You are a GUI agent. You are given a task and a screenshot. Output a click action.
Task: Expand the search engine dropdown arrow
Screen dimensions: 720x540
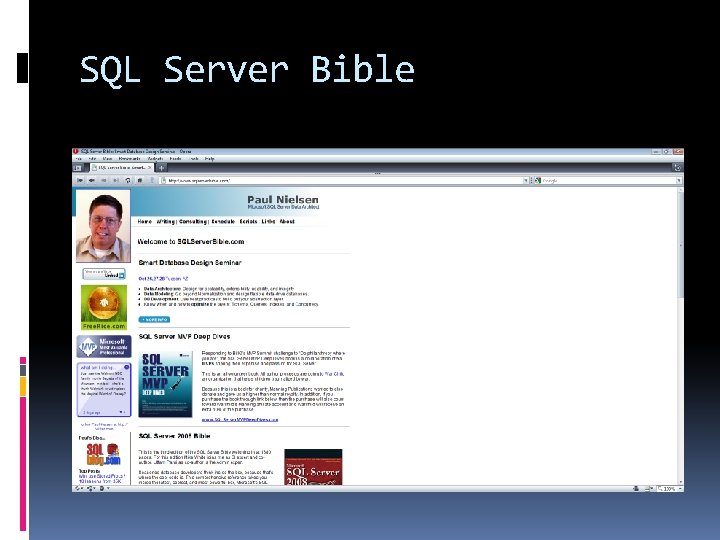tap(679, 180)
